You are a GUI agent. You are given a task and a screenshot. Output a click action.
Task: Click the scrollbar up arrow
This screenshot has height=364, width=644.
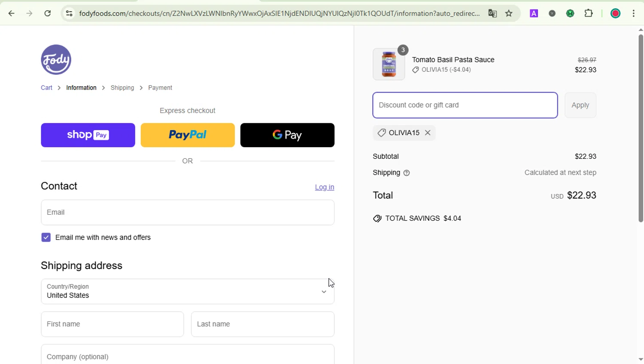(x=641, y=30)
